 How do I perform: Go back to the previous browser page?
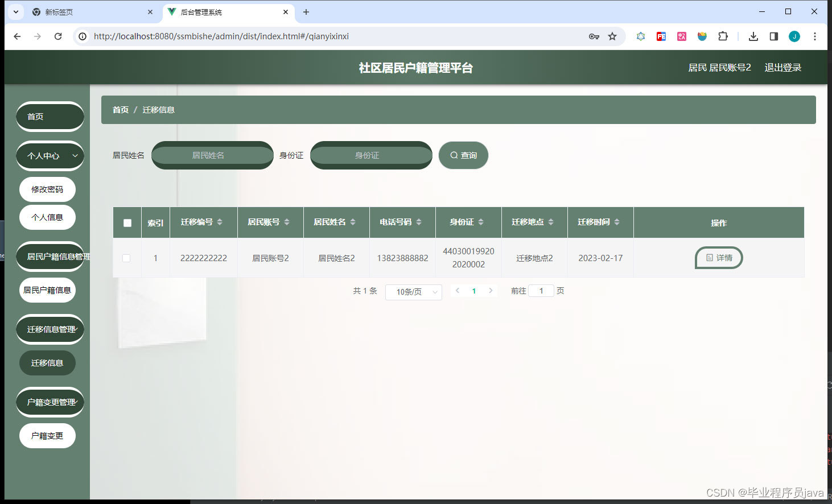(17, 36)
